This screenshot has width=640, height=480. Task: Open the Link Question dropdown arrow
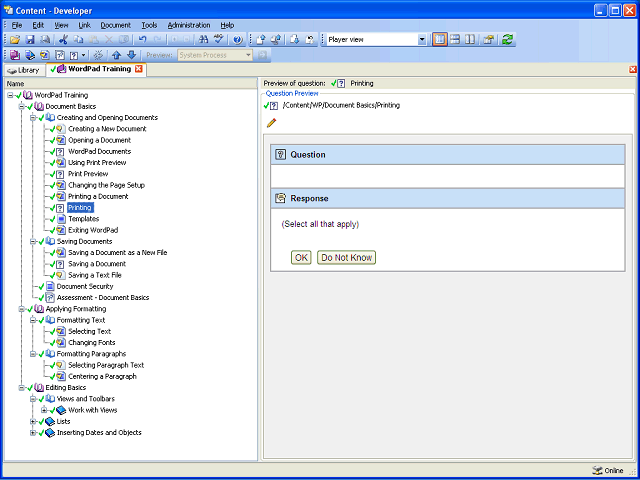[x=84, y=55]
